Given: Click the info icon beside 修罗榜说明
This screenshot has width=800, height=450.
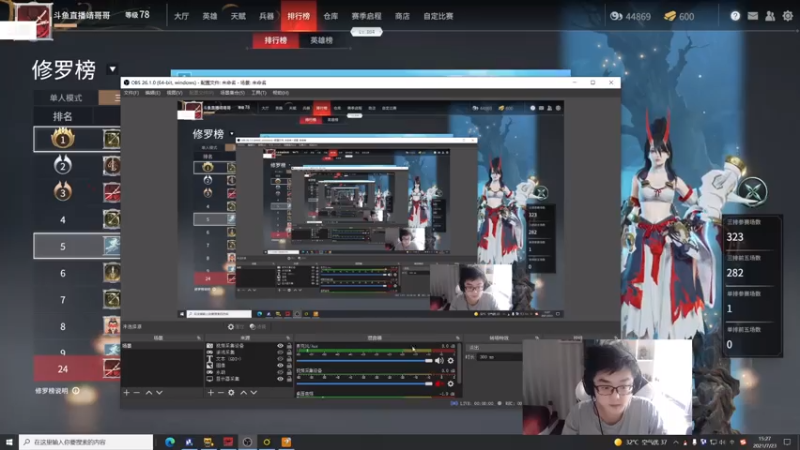Looking at the screenshot, I should point(76,391).
